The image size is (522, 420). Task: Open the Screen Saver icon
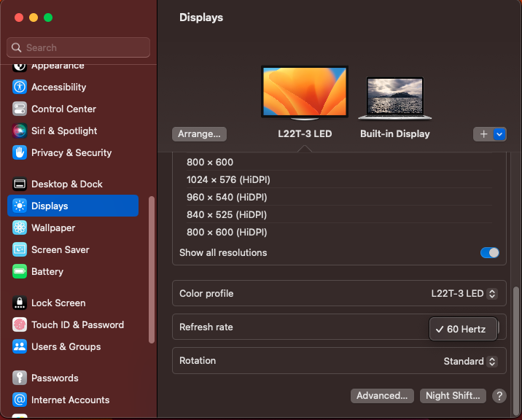click(x=20, y=250)
